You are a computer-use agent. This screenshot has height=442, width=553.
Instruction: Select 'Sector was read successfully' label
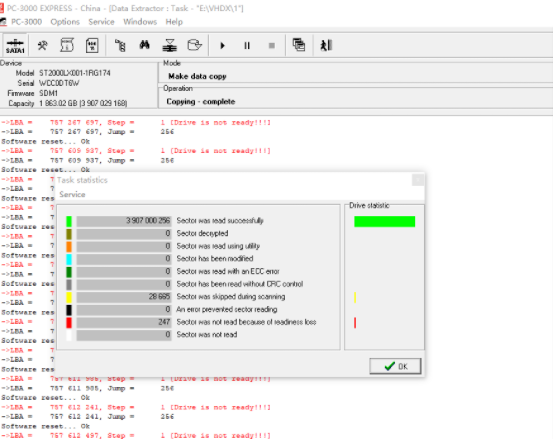(x=220, y=221)
